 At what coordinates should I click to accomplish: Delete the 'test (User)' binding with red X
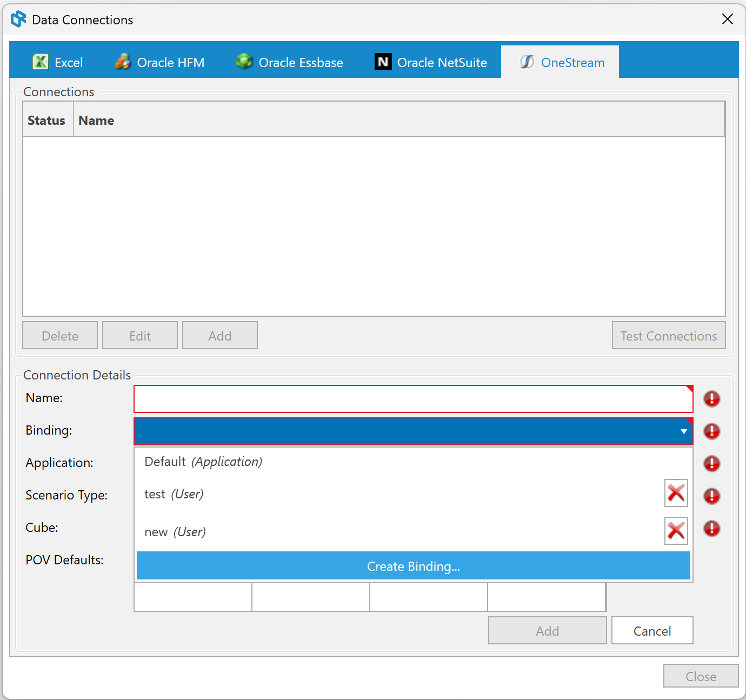(676, 493)
